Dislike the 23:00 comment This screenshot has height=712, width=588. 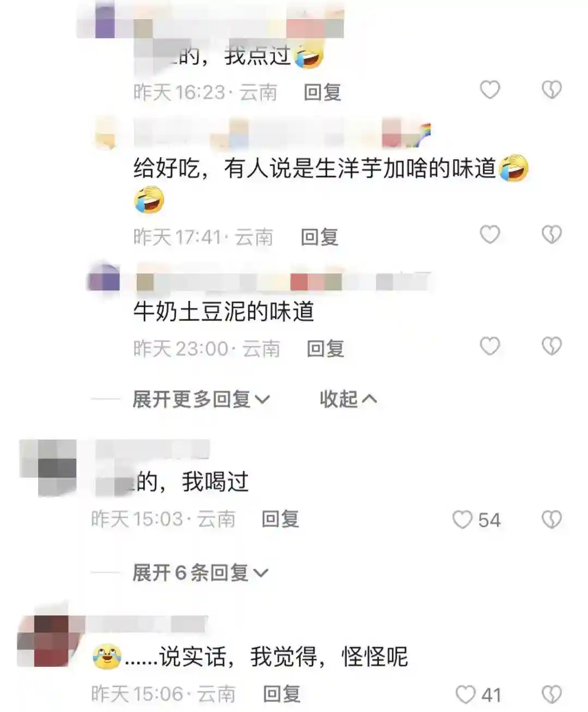click(552, 346)
